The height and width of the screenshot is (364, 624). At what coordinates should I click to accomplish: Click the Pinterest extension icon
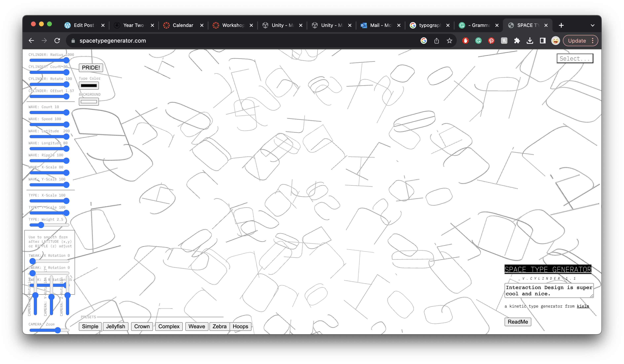pyautogui.click(x=491, y=41)
